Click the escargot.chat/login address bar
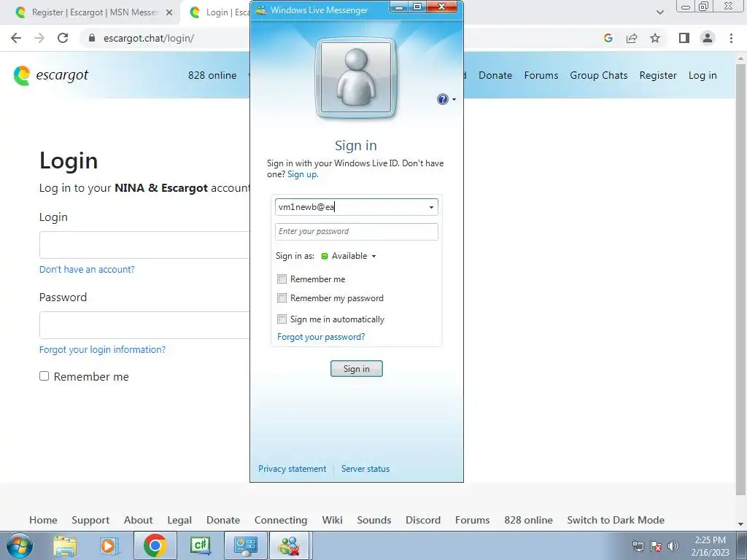Viewport: 747px width, 560px height. (x=149, y=38)
